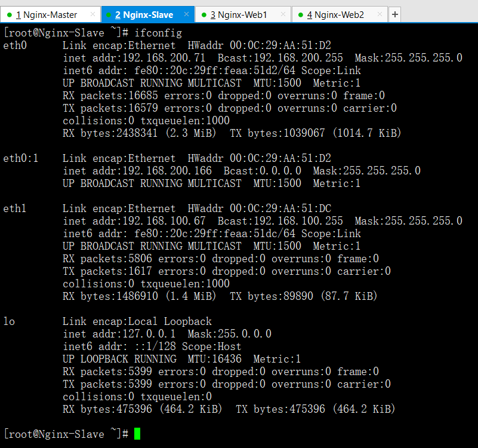
Task: Click the green terminal cursor
Action: pyautogui.click(x=137, y=434)
